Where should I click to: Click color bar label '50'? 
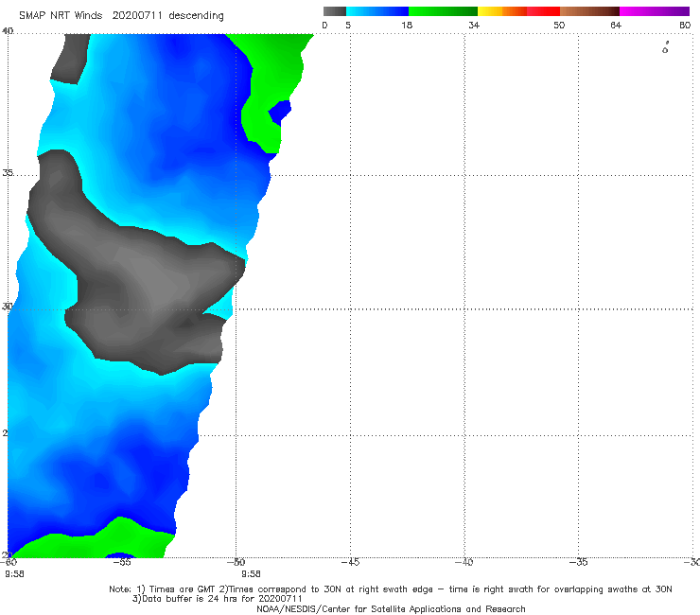click(x=559, y=25)
